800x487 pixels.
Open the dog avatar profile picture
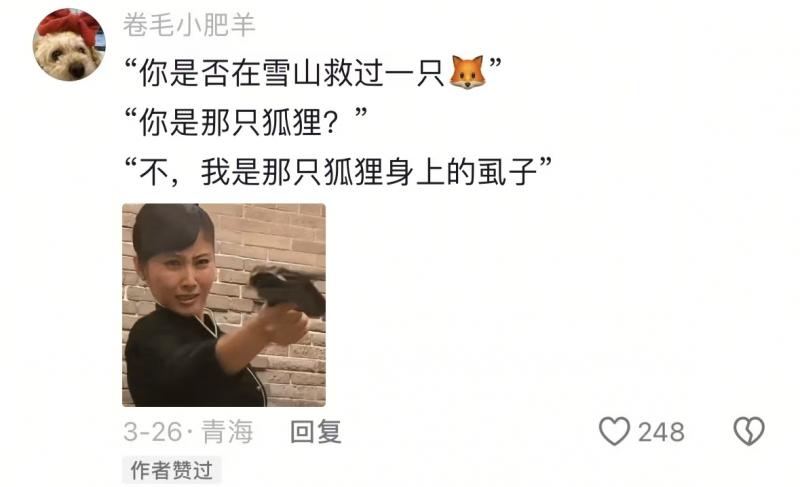69,45
